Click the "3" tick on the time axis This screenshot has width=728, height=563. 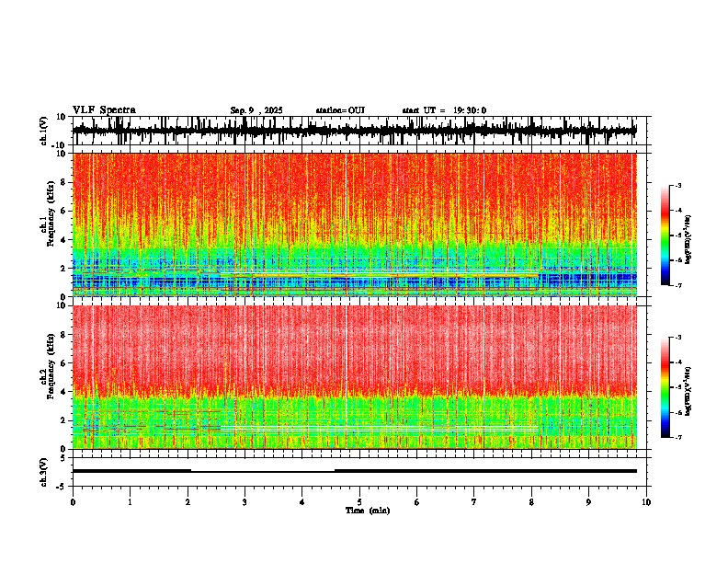point(245,502)
